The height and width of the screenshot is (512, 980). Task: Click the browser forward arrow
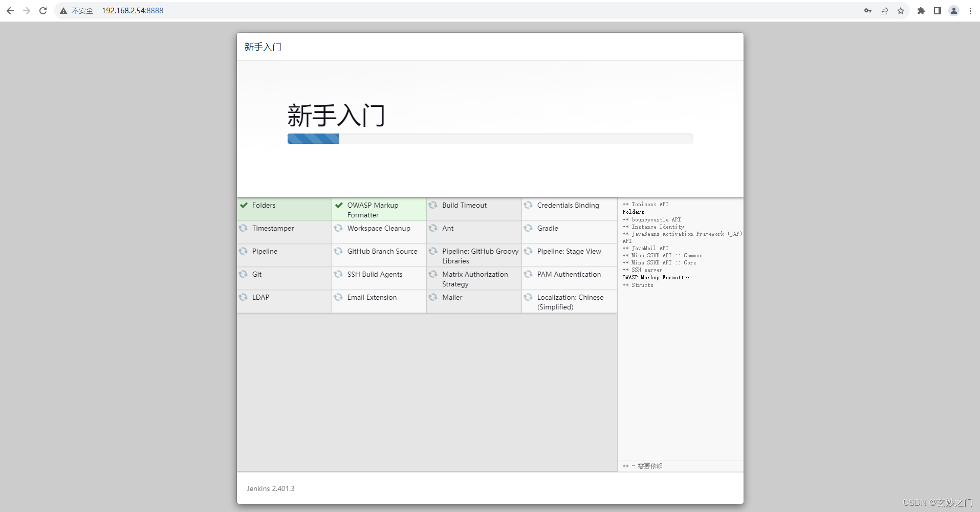[x=27, y=11]
